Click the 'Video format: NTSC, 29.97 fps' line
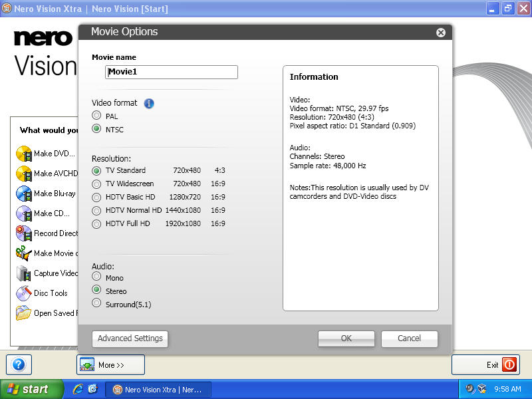Screen dimensions: 532x399 pyautogui.click(x=339, y=108)
